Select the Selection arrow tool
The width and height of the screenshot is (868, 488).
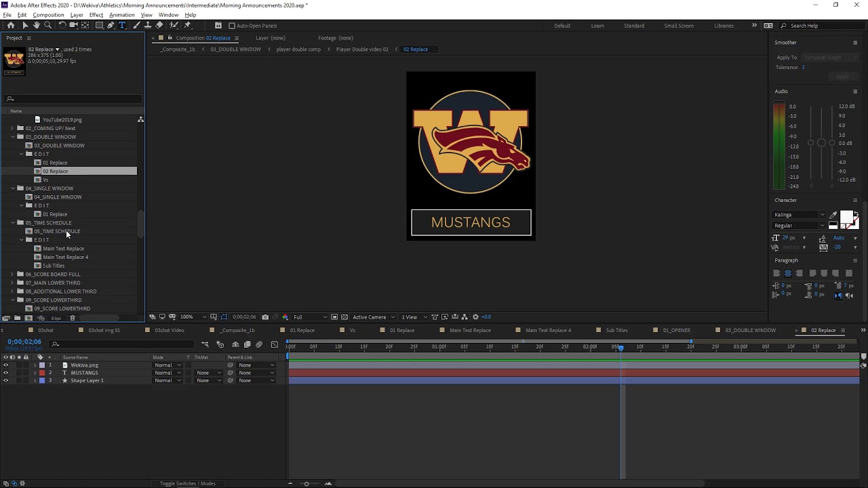(24, 25)
